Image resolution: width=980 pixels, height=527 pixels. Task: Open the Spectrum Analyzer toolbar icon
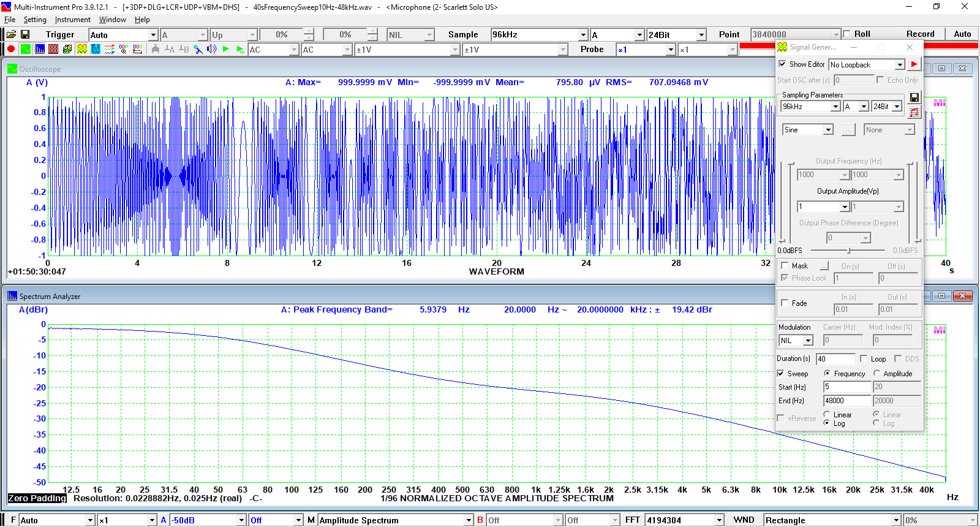click(40, 49)
